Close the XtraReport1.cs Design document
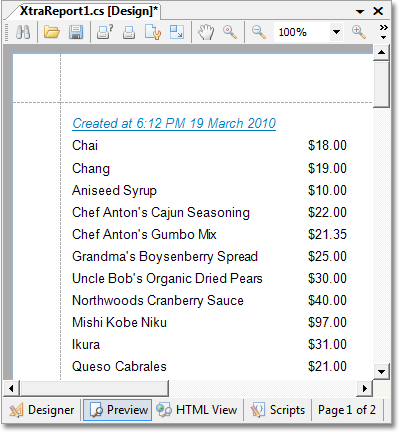The width and height of the screenshot is (399, 432). click(x=378, y=11)
